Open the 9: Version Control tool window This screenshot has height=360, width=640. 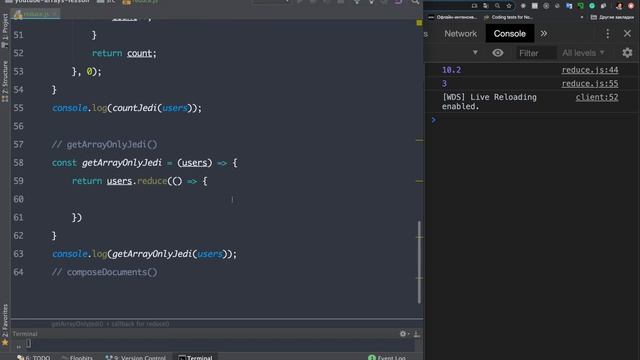136,358
